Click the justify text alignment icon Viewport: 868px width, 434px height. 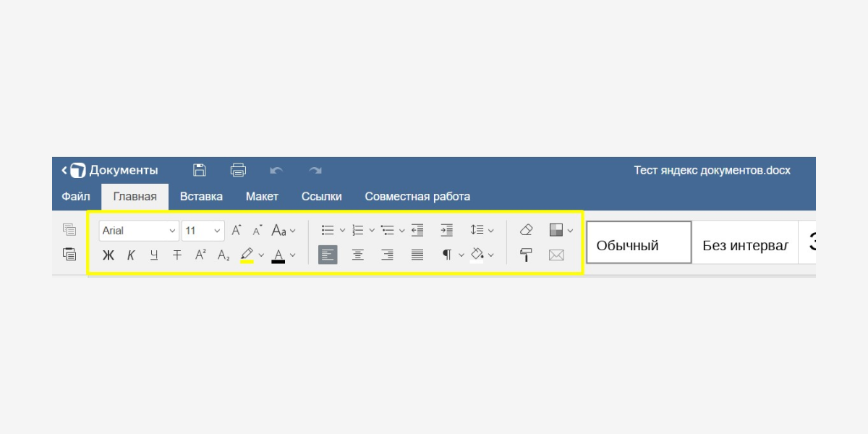pyautogui.click(x=417, y=255)
